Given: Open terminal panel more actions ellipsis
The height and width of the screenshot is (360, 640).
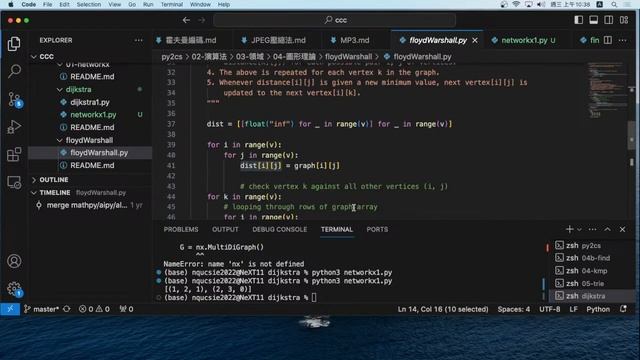Looking at the screenshot, I should pos(593,229).
